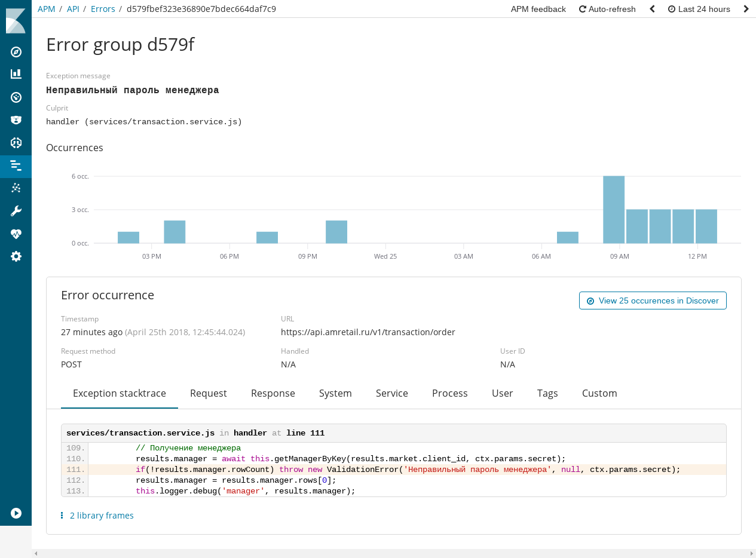Image resolution: width=756 pixels, height=558 pixels.
Task: Open the Last 24 hours time picker
Action: coord(699,9)
